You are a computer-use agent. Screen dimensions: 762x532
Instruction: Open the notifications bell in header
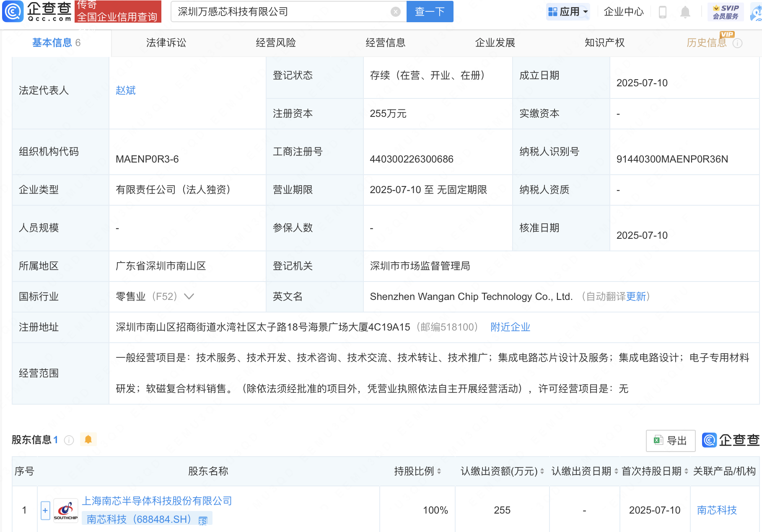pyautogui.click(x=685, y=12)
